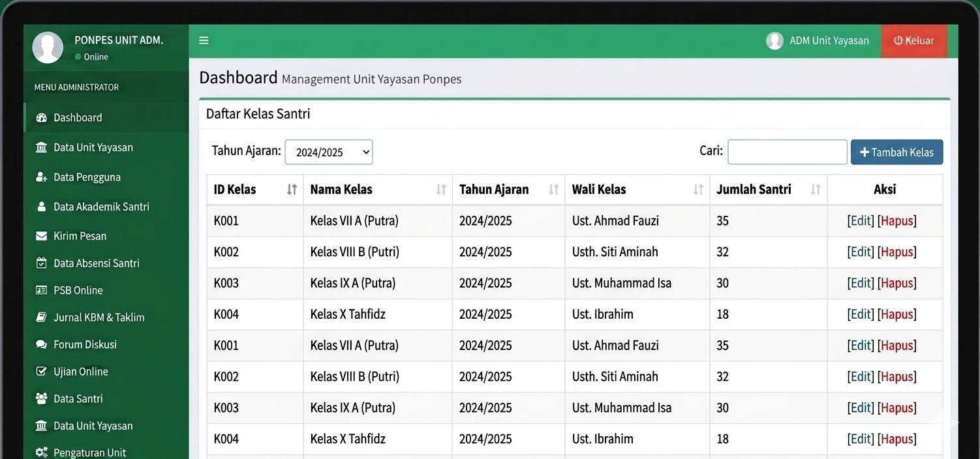Click Hapus in the first Ust. Ahmad Fauzi row
This screenshot has height=459, width=980.
[x=896, y=220]
